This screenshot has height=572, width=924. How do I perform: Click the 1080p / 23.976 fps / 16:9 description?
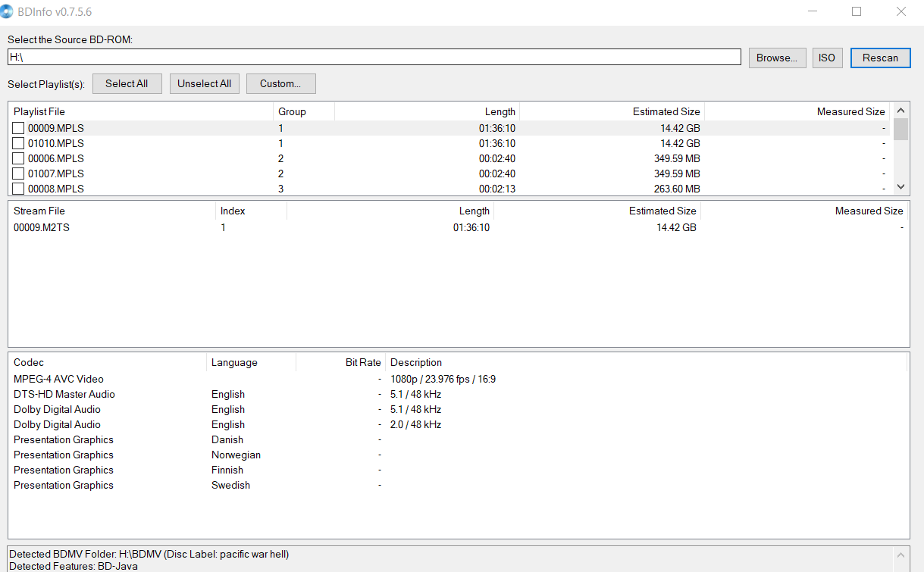click(443, 379)
